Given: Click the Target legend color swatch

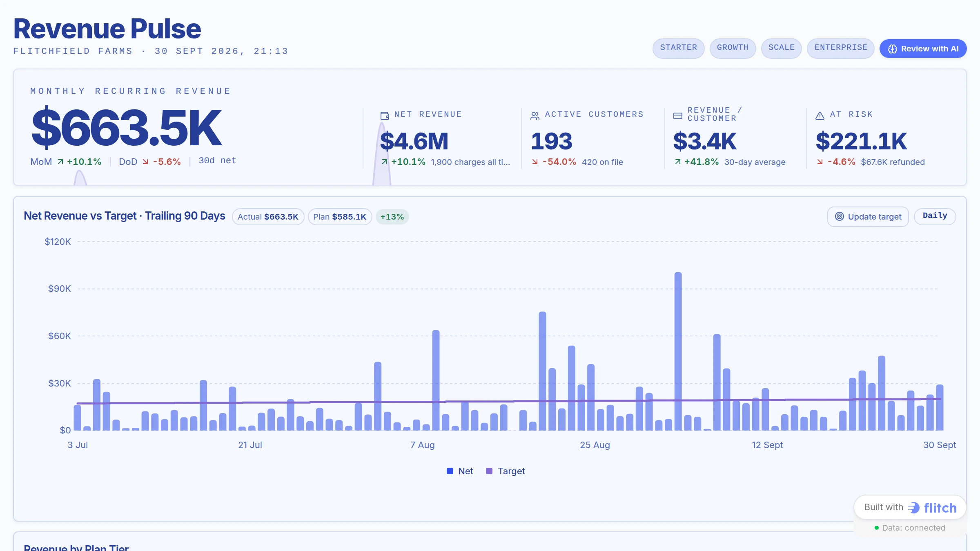Looking at the screenshot, I should 489,471.
